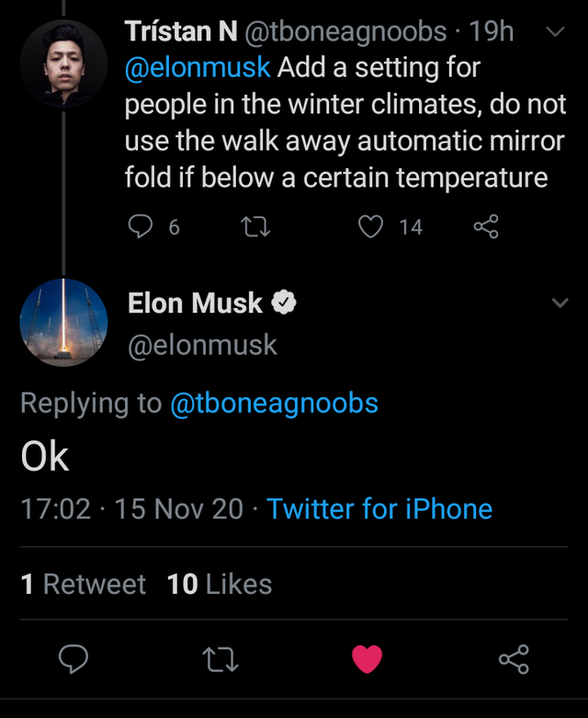Open options chevron on Trístan N's tweet
588x718 pixels.
tap(555, 32)
